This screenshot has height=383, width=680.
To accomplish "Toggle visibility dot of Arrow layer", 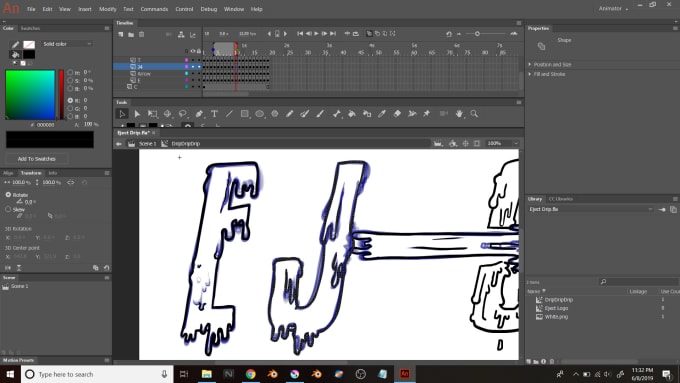I will (193, 73).
